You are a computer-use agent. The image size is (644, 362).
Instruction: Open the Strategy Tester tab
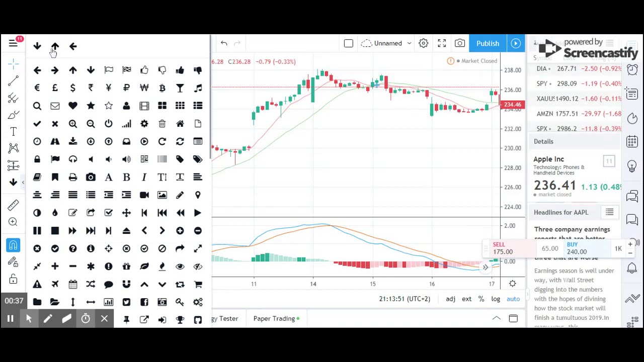225,318
